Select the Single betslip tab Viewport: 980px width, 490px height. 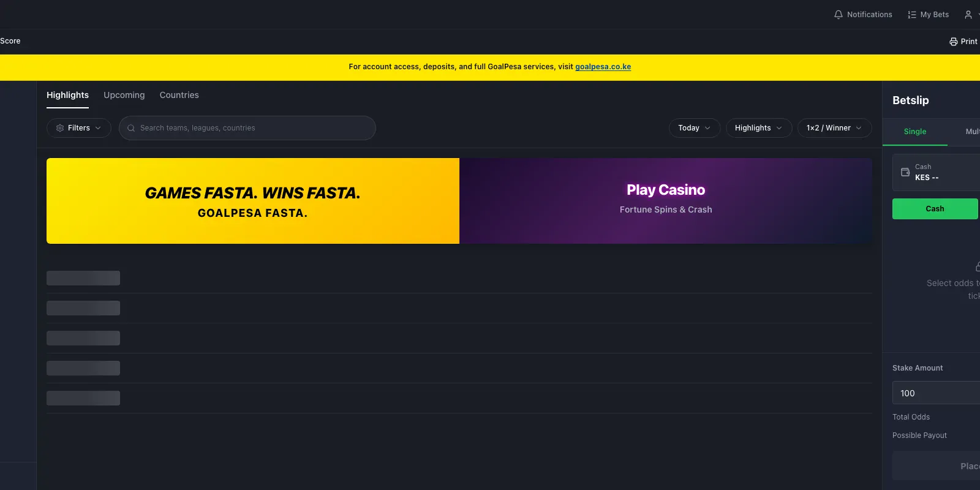coord(915,132)
